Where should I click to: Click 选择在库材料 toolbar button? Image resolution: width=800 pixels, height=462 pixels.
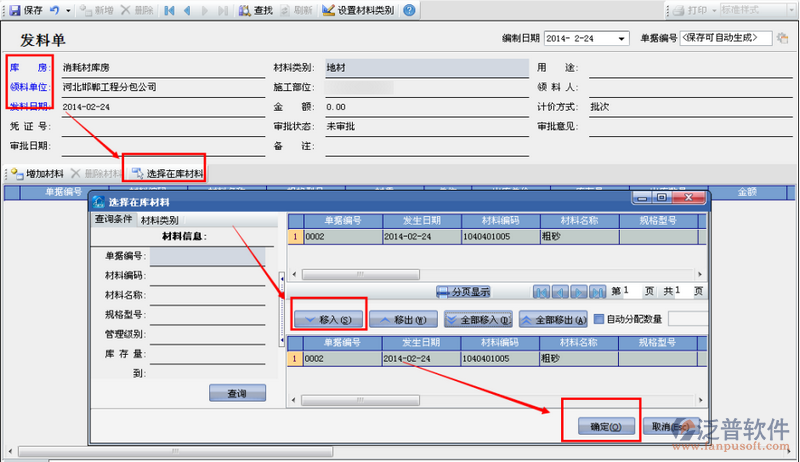pos(166,173)
